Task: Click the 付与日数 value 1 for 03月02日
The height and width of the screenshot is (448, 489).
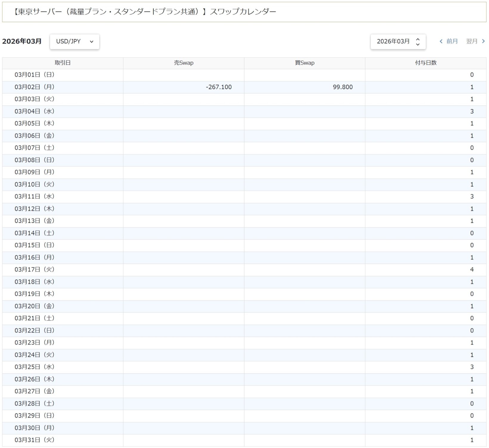Action: click(x=472, y=87)
